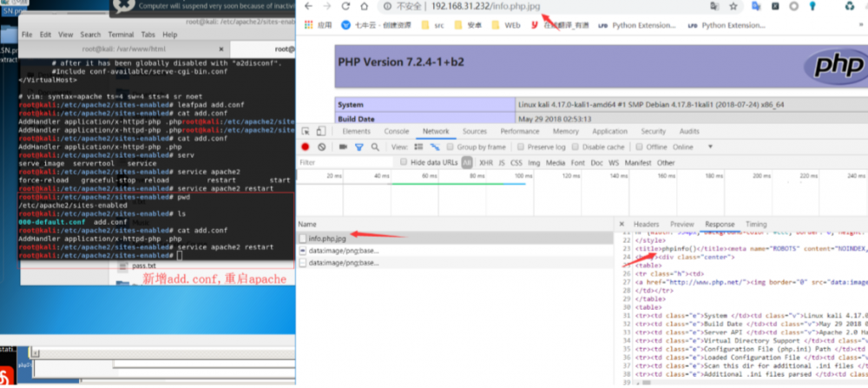Viewport: 868px width, 388px height.
Task: Clear the network log
Action: click(322, 147)
